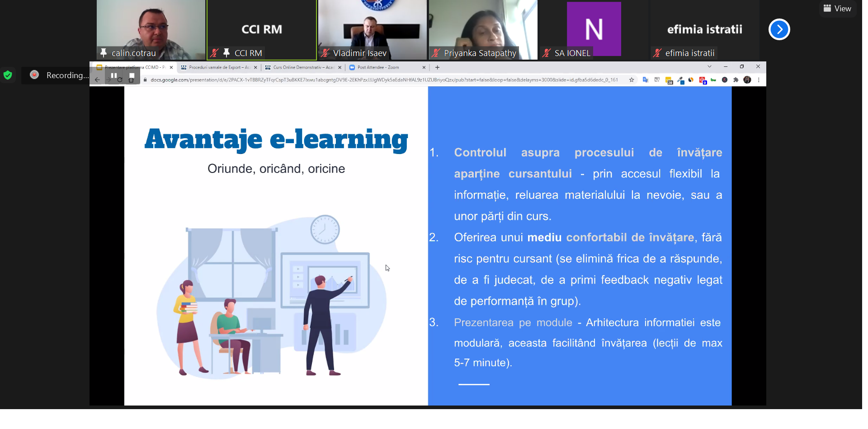This screenshot has width=868, height=429.
Task: Click the docs.google.com address bar
Action: [384, 80]
